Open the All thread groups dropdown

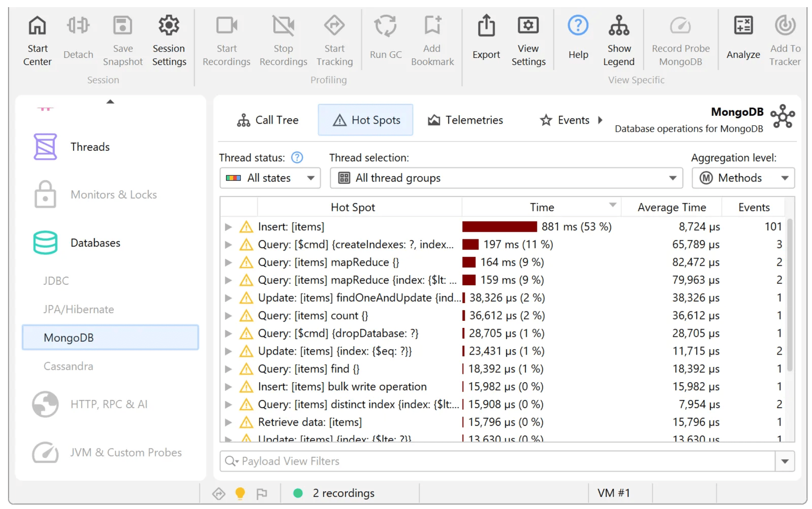(506, 178)
